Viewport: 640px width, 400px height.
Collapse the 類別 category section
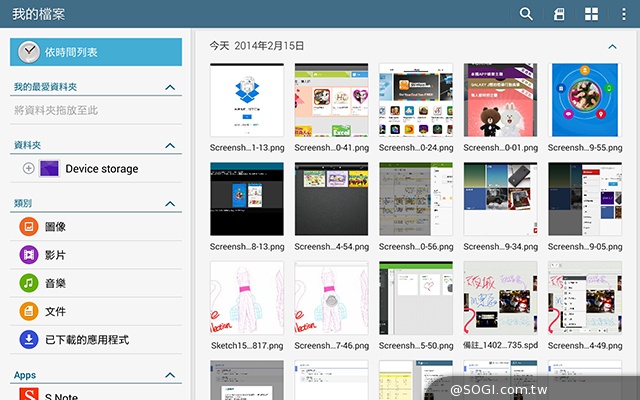coord(170,203)
